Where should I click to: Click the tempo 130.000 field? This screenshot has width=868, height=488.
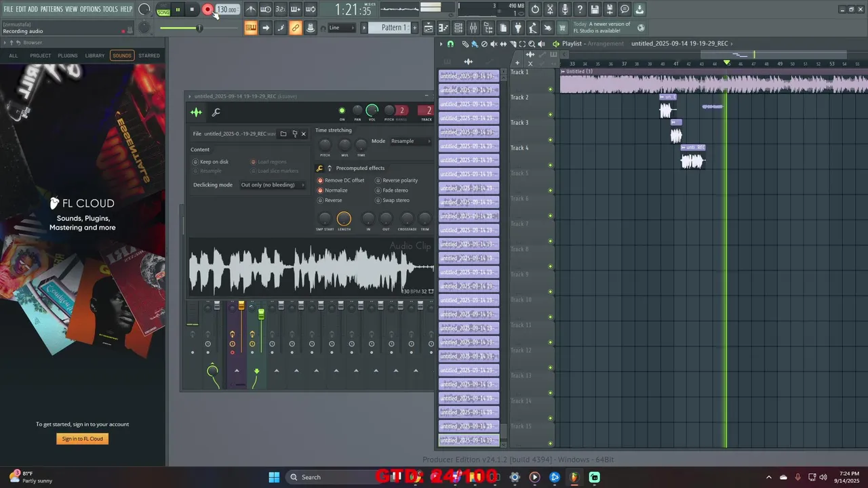click(x=227, y=10)
